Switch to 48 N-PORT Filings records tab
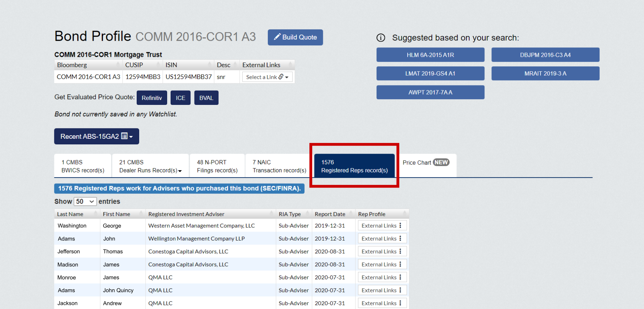This screenshot has width=644, height=309. click(x=217, y=166)
